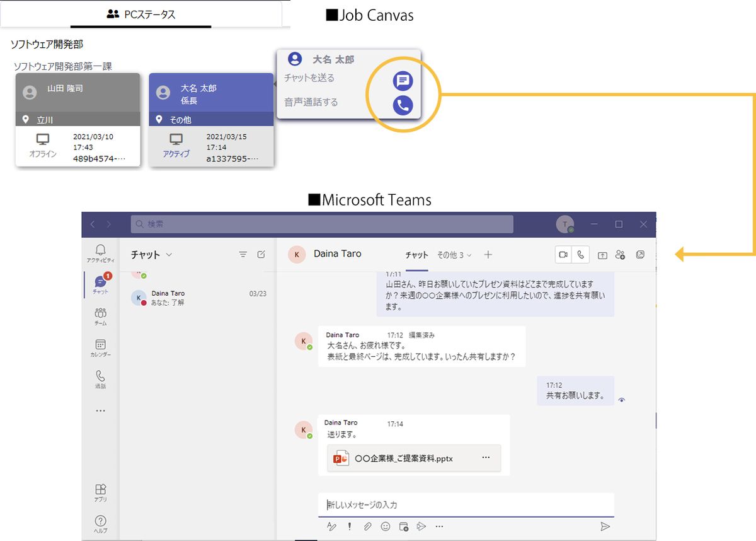Add a tab with the plus icon
This screenshot has height=541, width=756.
coord(488,255)
